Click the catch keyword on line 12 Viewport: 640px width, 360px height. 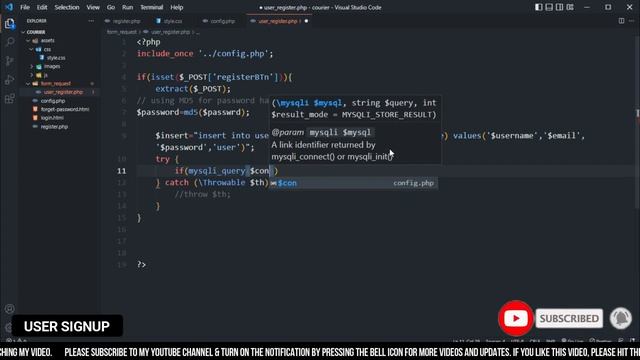[x=177, y=182]
